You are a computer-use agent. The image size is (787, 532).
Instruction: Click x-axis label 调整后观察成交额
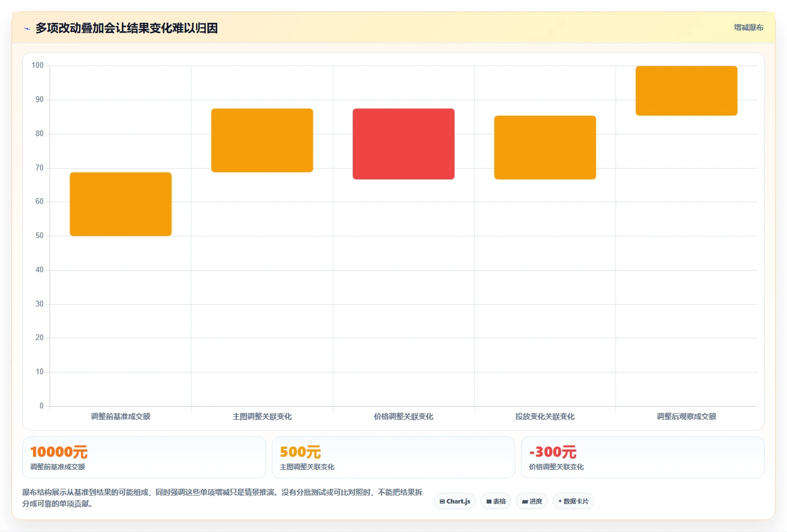[687, 416]
